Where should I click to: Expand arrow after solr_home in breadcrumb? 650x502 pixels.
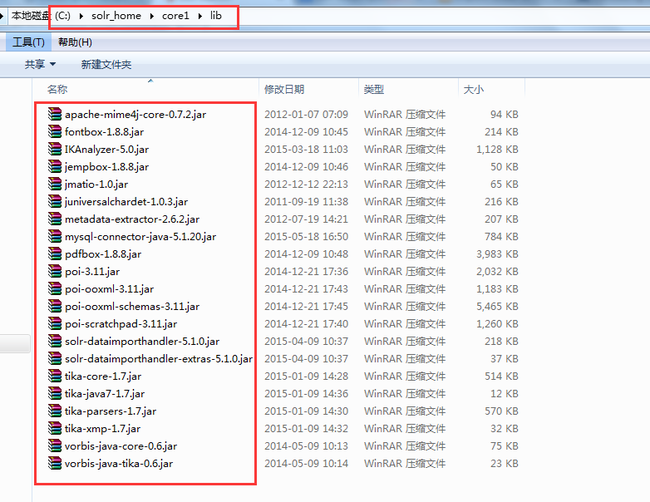[152, 16]
